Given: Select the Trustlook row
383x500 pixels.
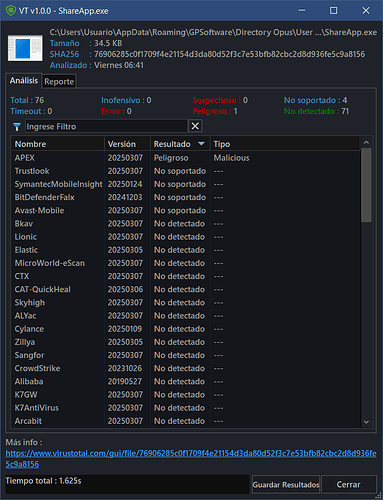Looking at the screenshot, I should click(186, 171).
